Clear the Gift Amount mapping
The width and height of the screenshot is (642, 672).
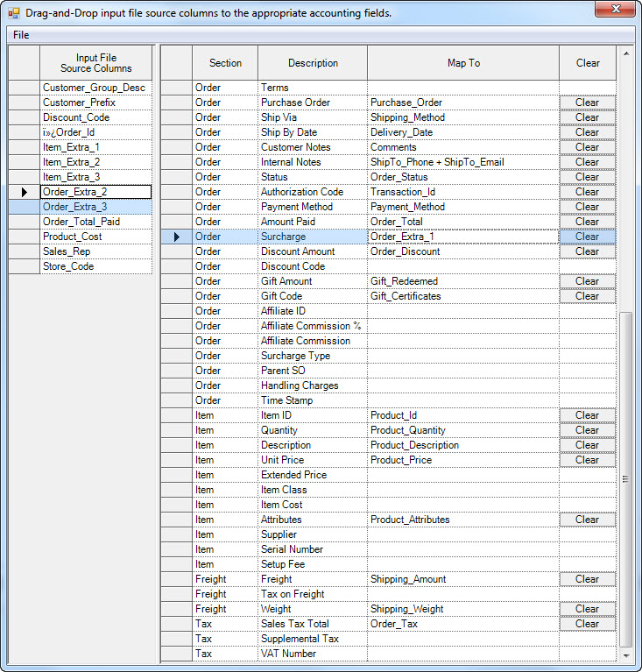click(587, 281)
